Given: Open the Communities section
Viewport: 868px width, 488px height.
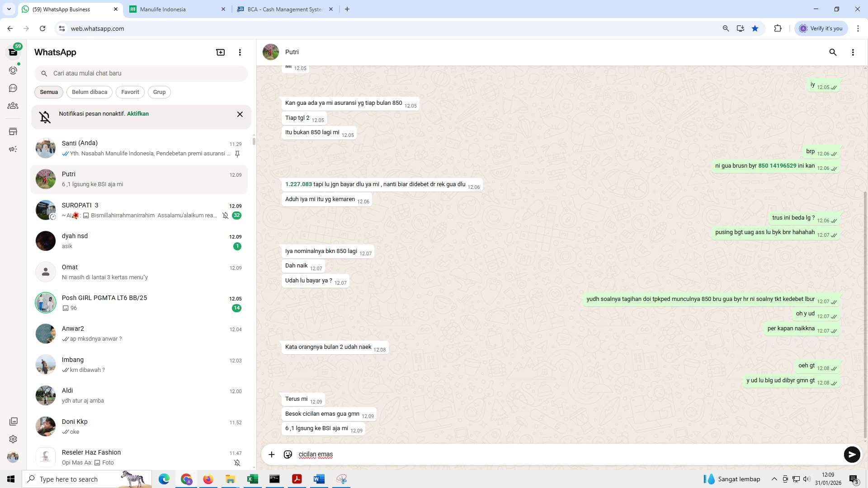Looking at the screenshot, I should pos(13,106).
